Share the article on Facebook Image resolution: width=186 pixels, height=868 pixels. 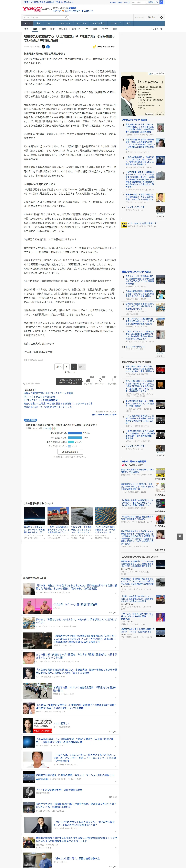(48, 47)
